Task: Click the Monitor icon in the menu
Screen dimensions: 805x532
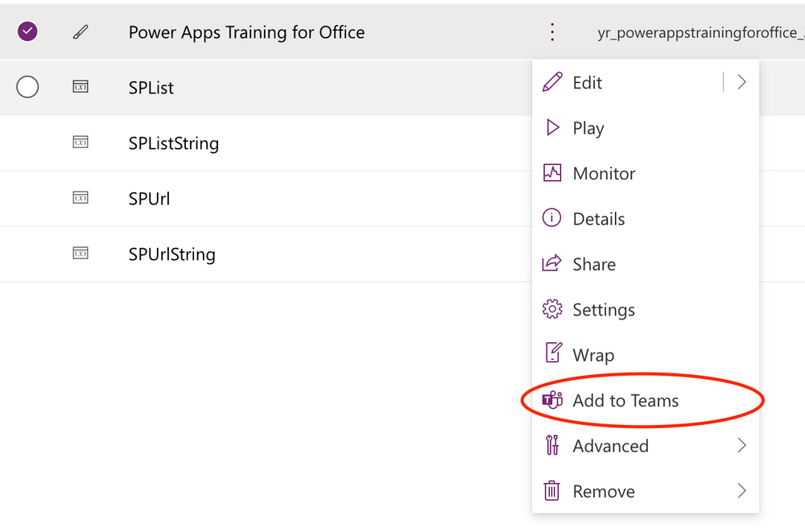Action: click(x=552, y=172)
